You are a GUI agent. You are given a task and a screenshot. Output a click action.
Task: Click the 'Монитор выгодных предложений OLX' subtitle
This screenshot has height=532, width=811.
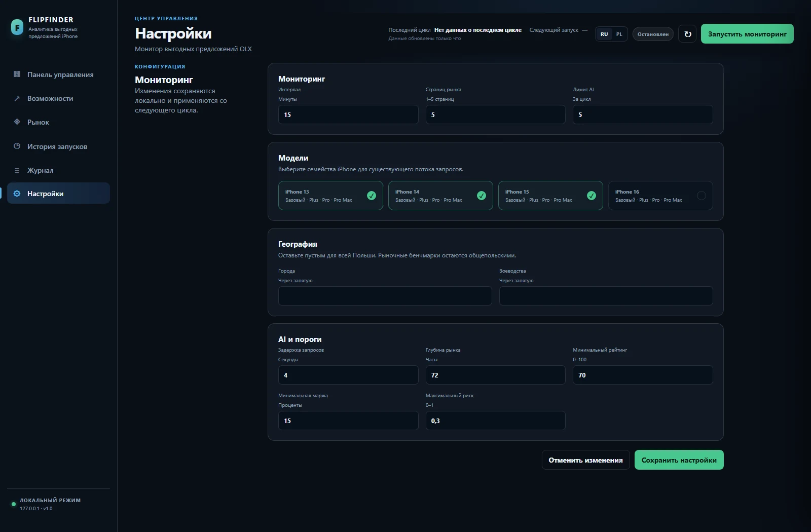(193, 49)
